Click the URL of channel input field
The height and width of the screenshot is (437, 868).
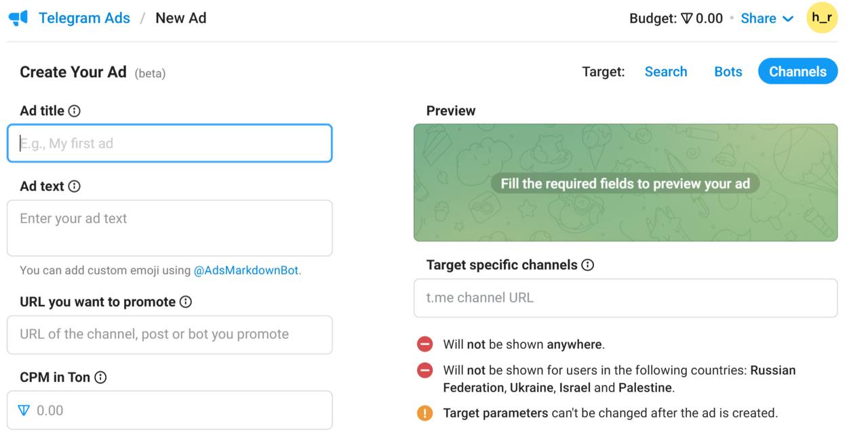point(170,335)
